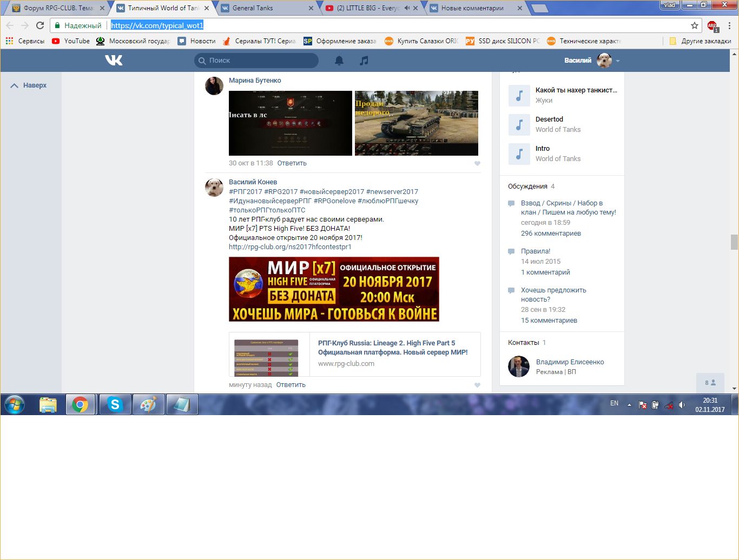
Task: Click the Adblock Plus extension icon
Action: coord(712,25)
